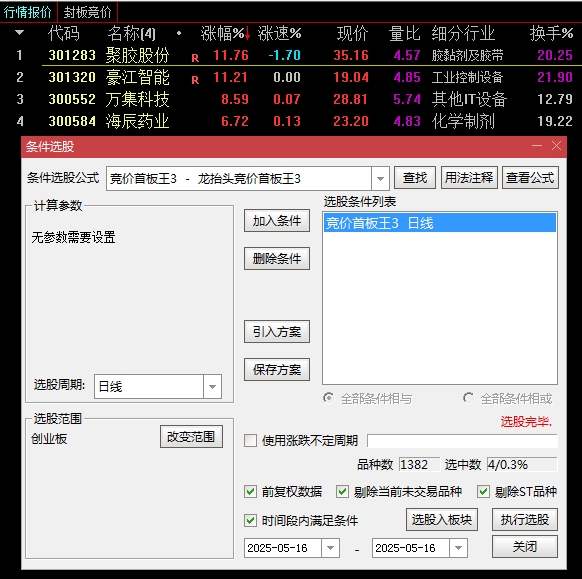The width and height of the screenshot is (582, 579).
Task: Select the 行情报价 tab
Action: click(x=28, y=12)
